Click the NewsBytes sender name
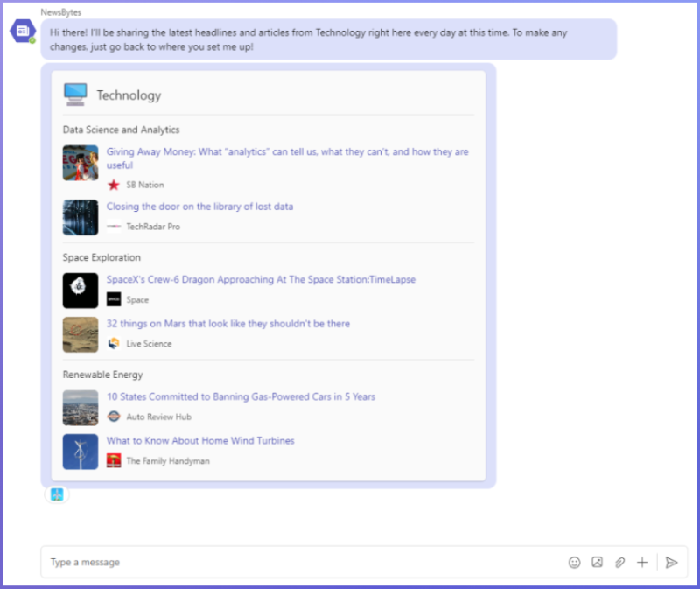The image size is (700, 589). 60,12
